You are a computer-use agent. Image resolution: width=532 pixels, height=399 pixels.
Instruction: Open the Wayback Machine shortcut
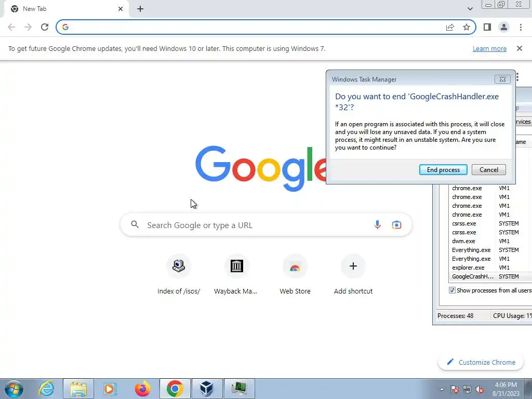236,275
